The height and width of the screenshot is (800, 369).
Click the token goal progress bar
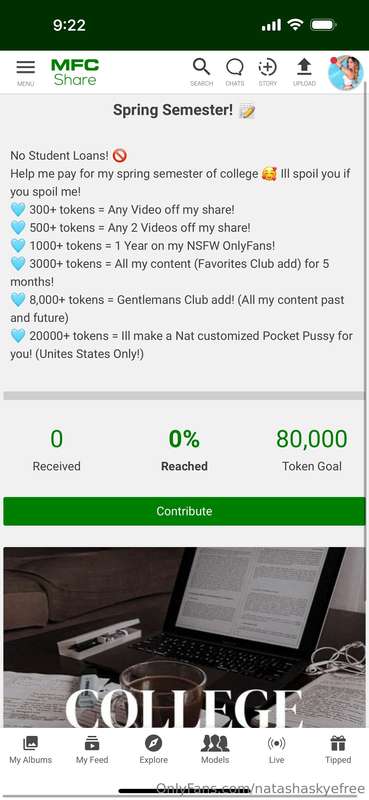[x=184, y=396]
